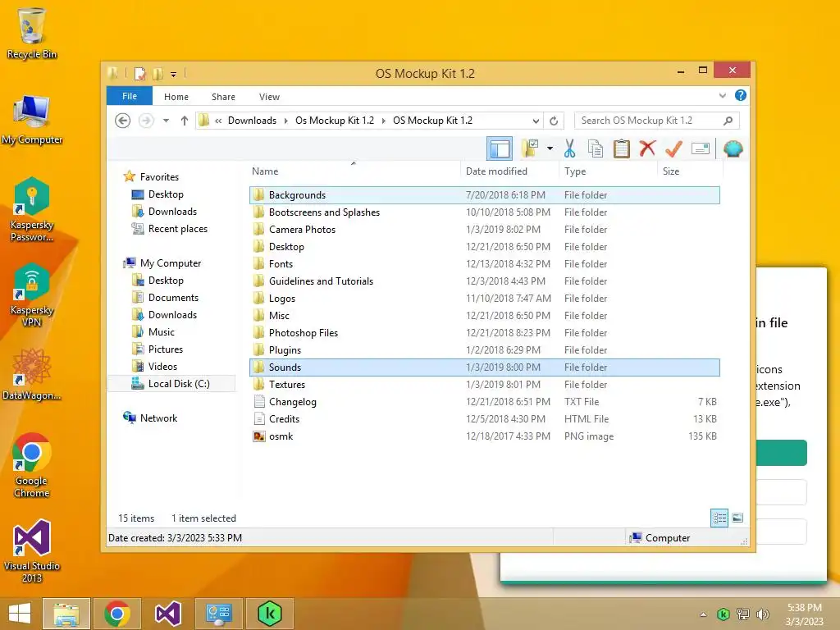This screenshot has height=630, width=840.
Task: Click the Copy toolbar icon
Action: (x=596, y=149)
